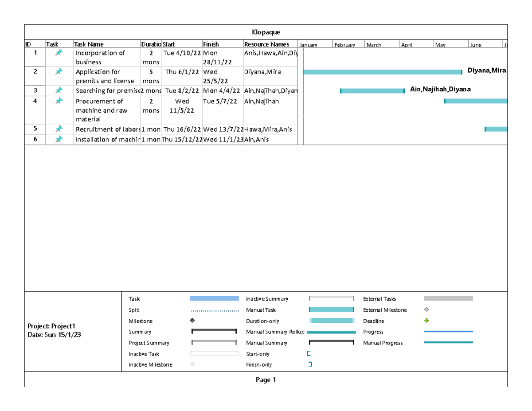The width and height of the screenshot is (532, 411).
Task: Click the pin icon for Recruitment of labors
Action: pos(58,129)
